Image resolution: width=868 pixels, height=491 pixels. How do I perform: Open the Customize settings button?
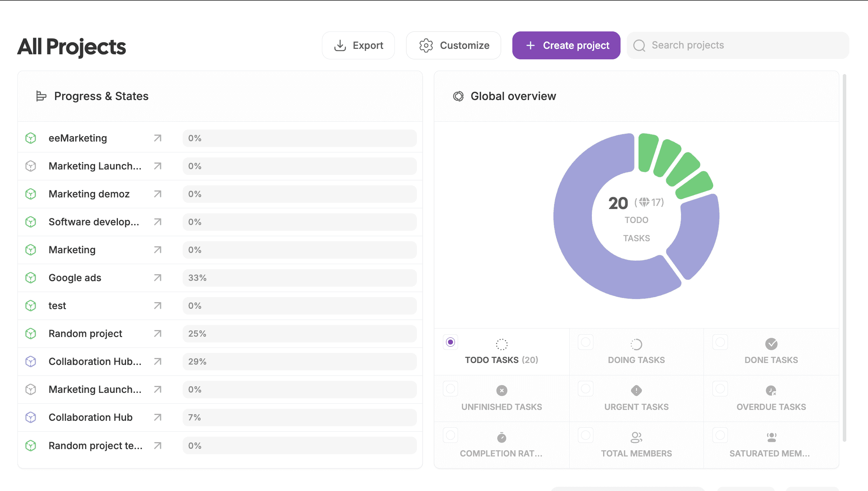coord(453,45)
